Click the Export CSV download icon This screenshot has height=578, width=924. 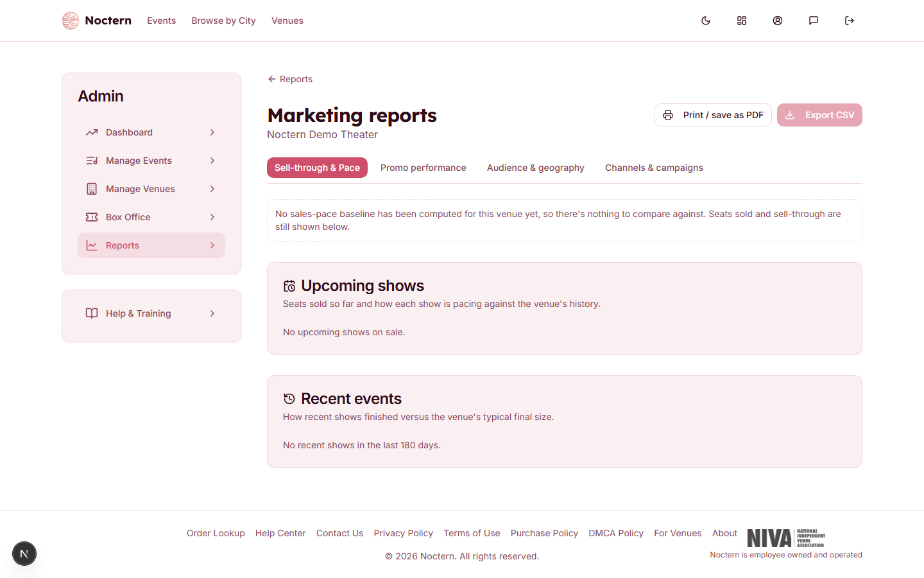click(x=790, y=115)
